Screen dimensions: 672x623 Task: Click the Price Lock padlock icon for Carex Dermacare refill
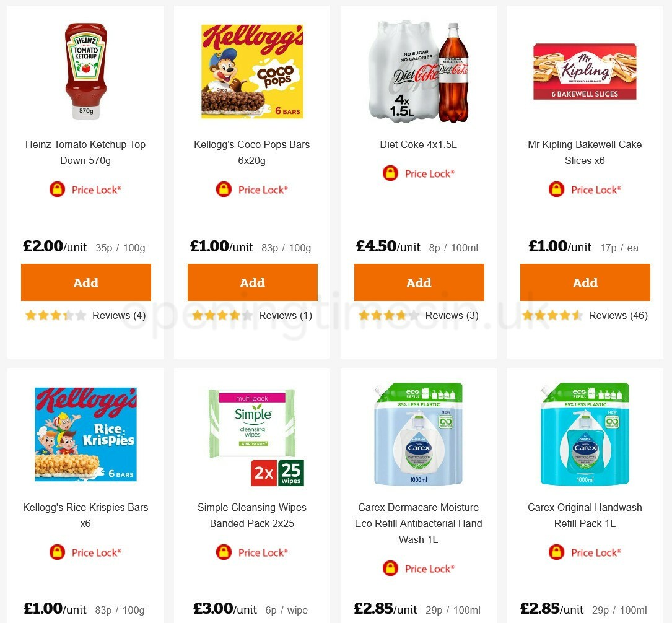(390, 569)
